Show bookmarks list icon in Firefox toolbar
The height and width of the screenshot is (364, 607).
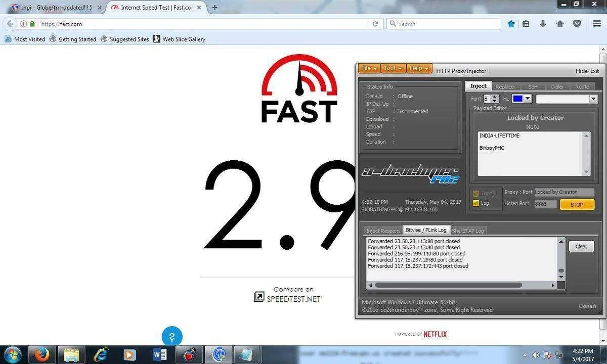(x=526, y=24)
